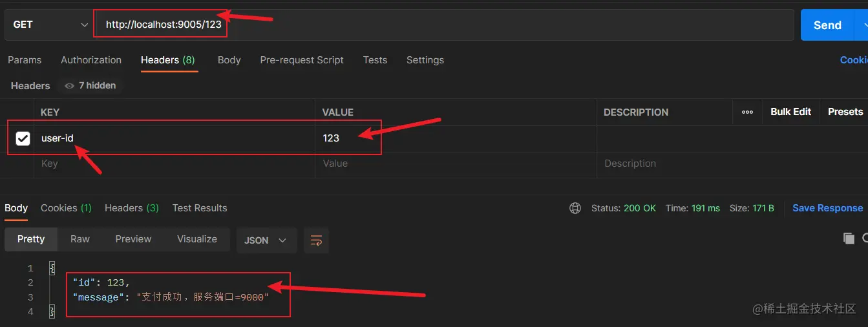Image resolution: width=868 pixels, height=327 pixels.
Task: Switch to the Visualize view
Action: pyautogui.click(x=197, y=239)
